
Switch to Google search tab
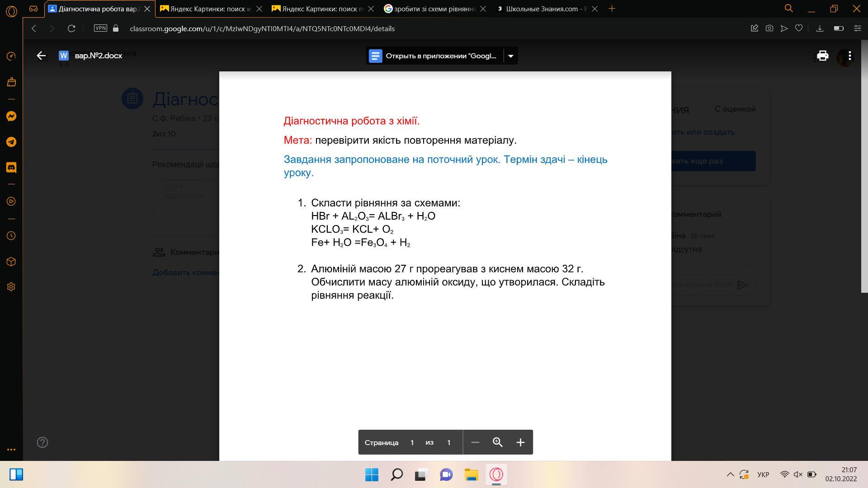[433, 9]
